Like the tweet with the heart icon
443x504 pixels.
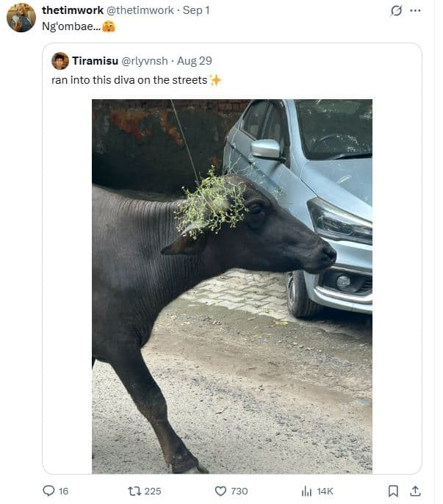(x=220, y=491)
